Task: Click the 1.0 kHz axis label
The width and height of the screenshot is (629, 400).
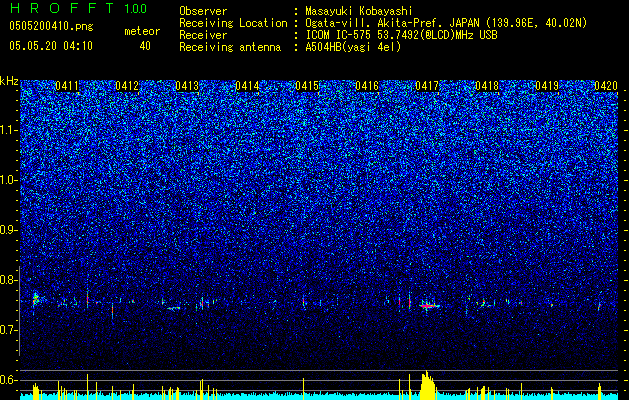Action: coord(9,180)
